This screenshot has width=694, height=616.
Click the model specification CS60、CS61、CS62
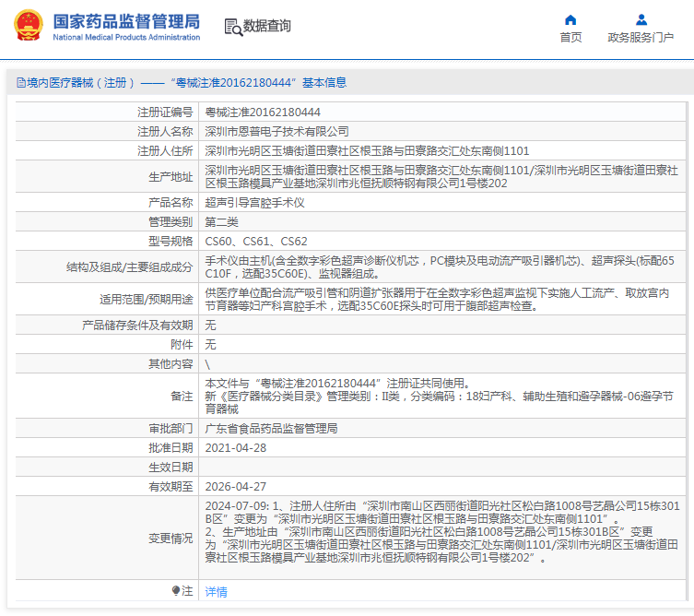tap(256, 242)
